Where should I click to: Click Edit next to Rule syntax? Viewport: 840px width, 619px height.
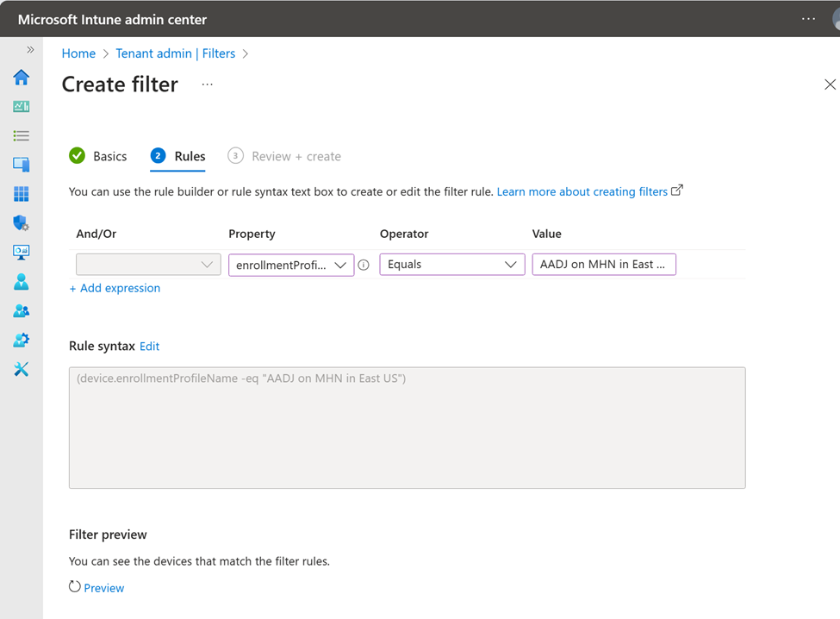149,346
